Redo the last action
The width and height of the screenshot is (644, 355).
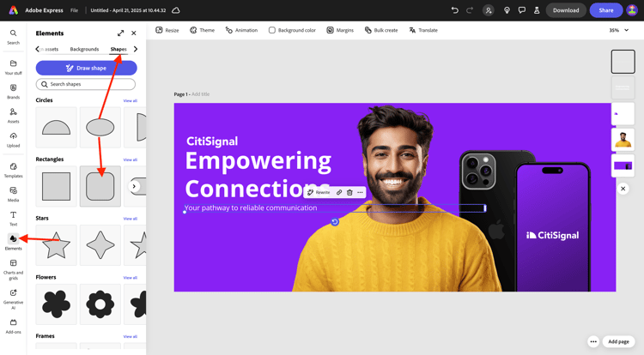click(470, 10)
